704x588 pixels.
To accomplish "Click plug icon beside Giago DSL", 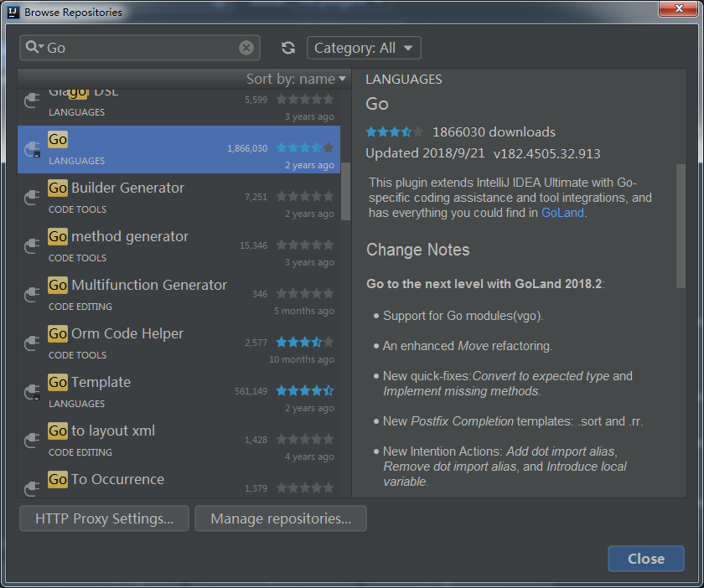I will pyautogui.click(x=33, y=101).
